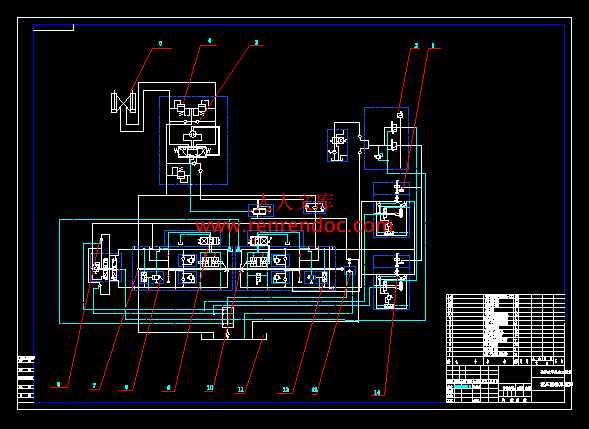The width and height of the screenshot is (589, 429).
Task: Click callout label 1 at top right
Action: [x=433, y=45]
